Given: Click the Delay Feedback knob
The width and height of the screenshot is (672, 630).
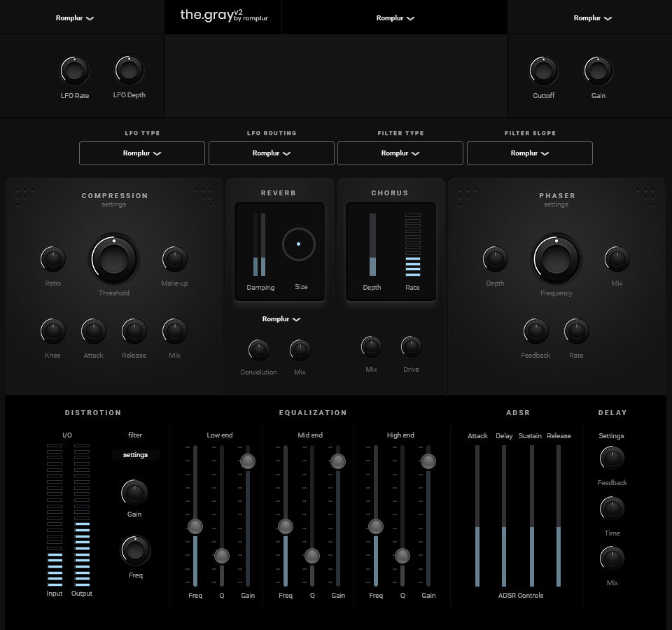Looking at the screenshot, I should click(x=612, y=458).
